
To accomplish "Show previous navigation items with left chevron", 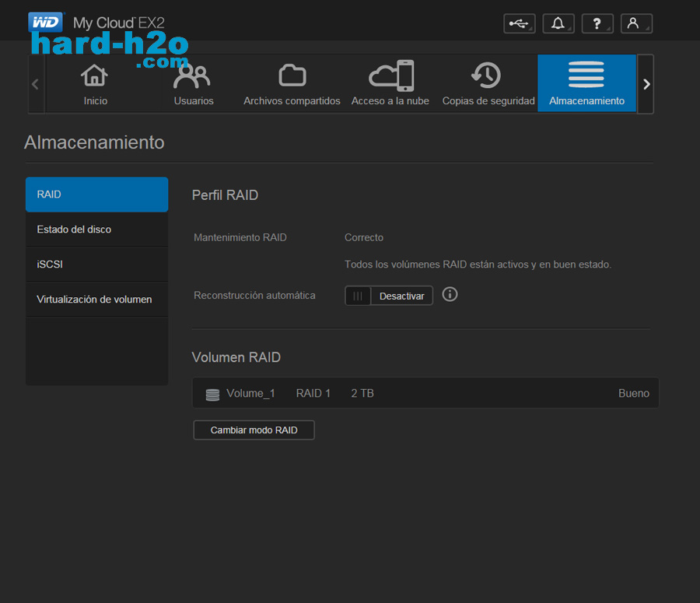I will [x=36, y=84].
